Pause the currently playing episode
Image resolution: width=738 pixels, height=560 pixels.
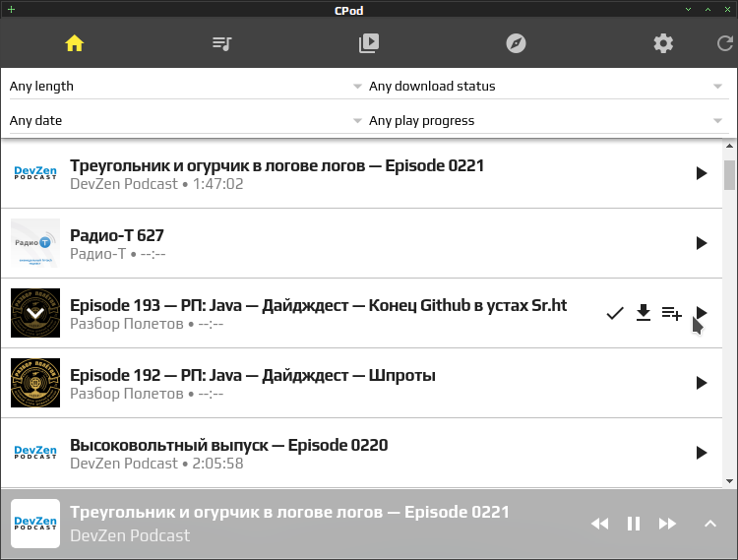[x=634, y=524]
